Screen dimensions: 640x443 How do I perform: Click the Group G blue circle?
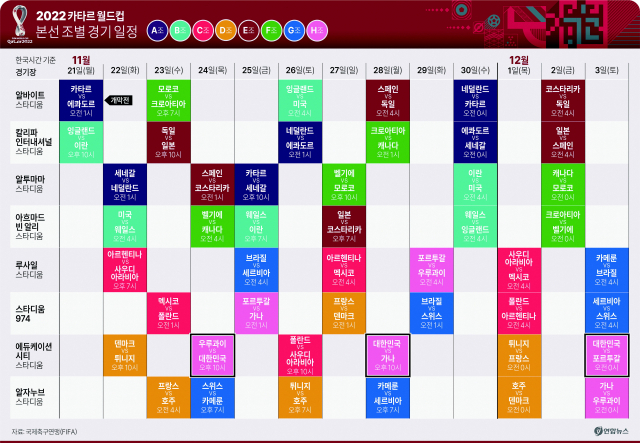pos(294,31)
